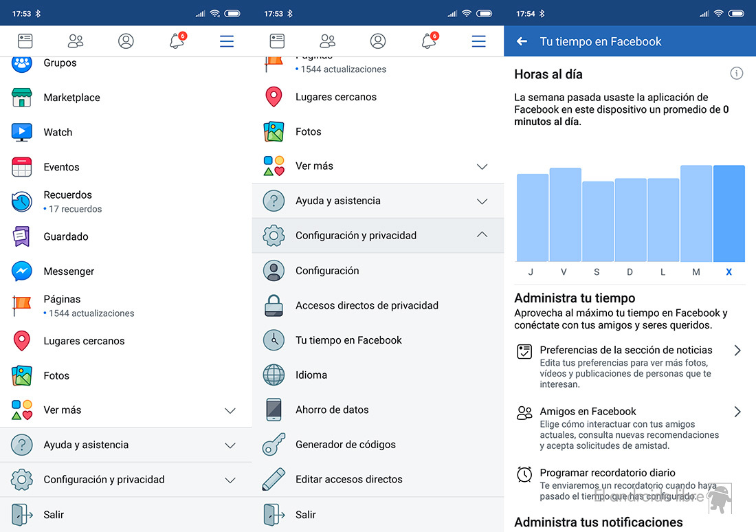The height and width of the screenshot is (532, 756).
Task: Tap the Guardado bookmark icon
Action: point(22,236)
